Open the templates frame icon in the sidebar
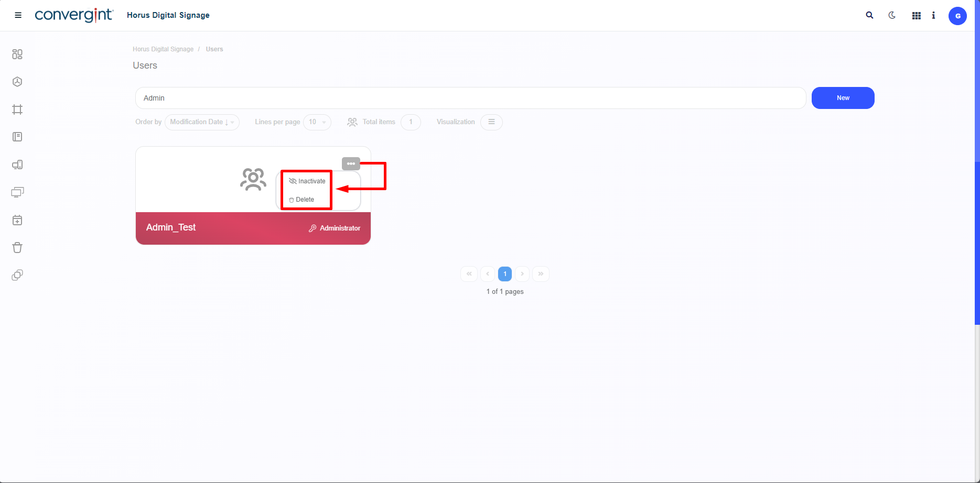Screen dimensions: 980x483 [17, 109]
